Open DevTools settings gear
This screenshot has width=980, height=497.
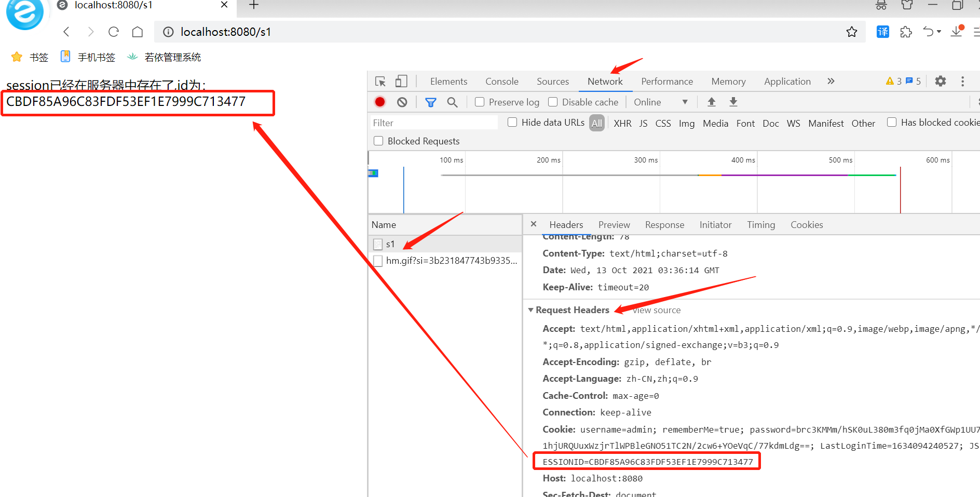click(941, 81)
